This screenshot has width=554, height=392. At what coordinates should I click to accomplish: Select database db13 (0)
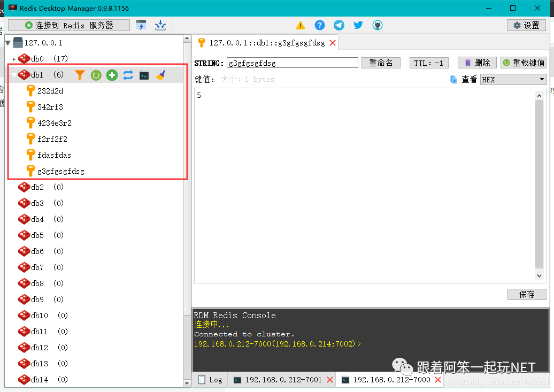49,364
